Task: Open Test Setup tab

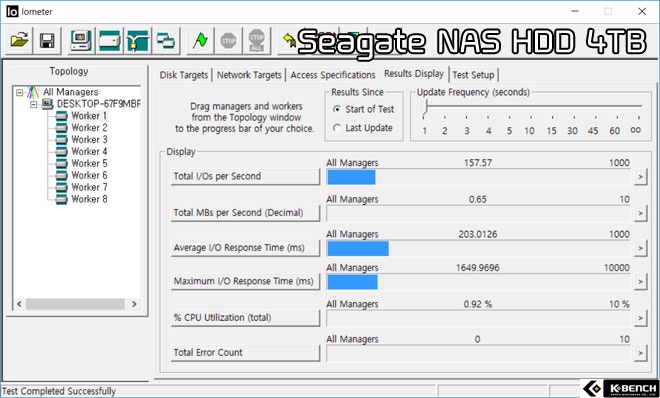Action: 473,75
